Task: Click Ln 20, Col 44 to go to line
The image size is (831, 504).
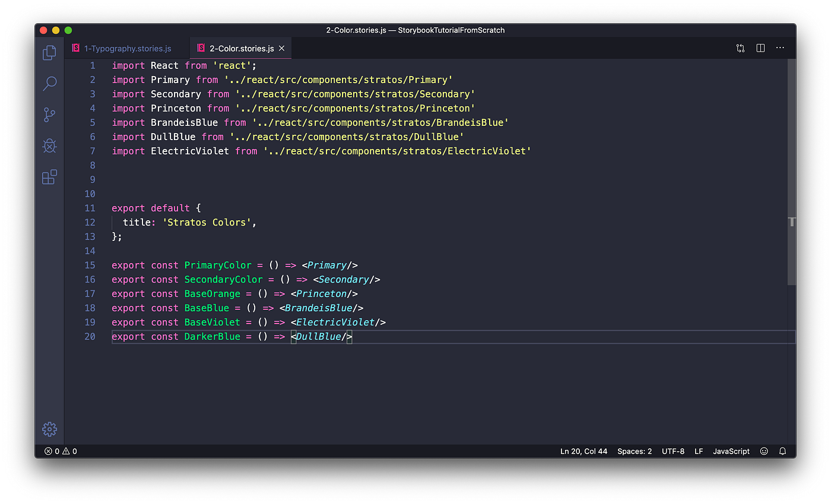Action: pos(583,451)
